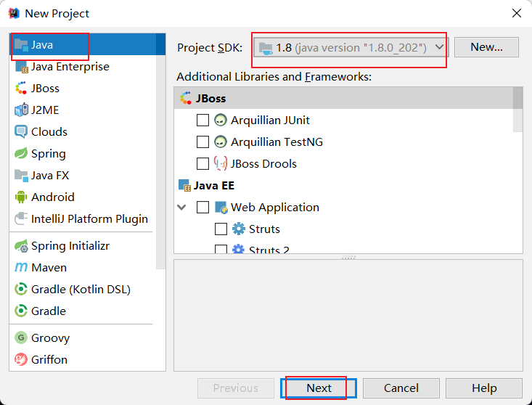Image resolution: width=532 pixels, height=405 pixels.
Task: Click the SDK folder icon in combo box
Action: coord(266,48)
